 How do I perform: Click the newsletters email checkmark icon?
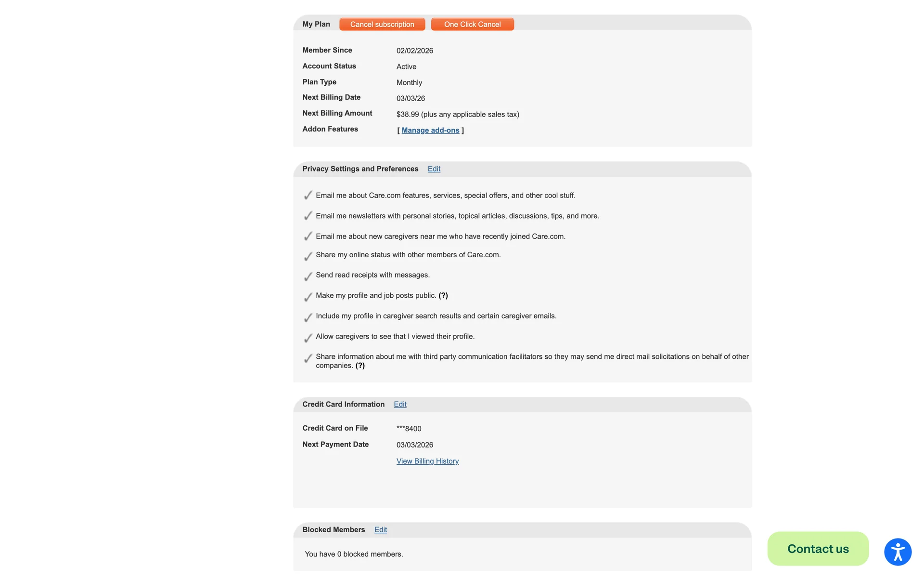(x=308, y=216)
